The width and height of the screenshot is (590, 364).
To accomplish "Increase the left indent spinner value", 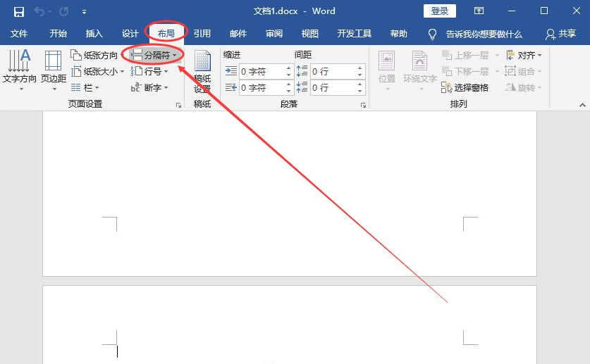I will pos(289,68).
